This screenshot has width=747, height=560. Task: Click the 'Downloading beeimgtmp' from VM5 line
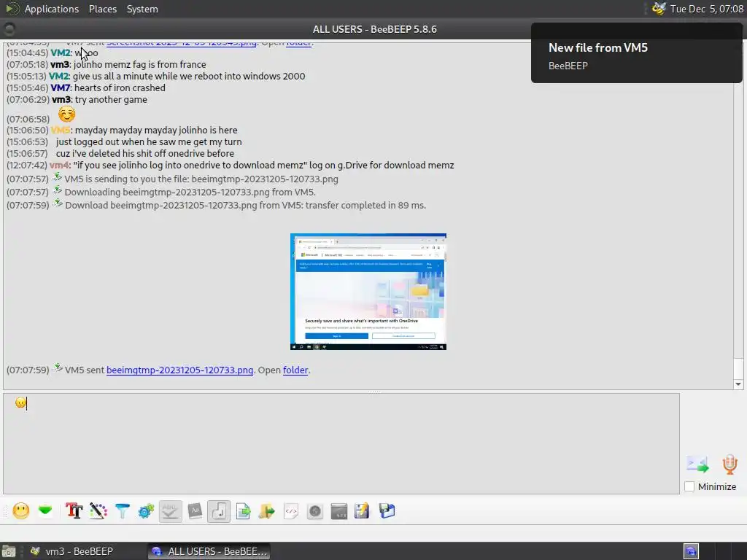click(x=190, y=192)
